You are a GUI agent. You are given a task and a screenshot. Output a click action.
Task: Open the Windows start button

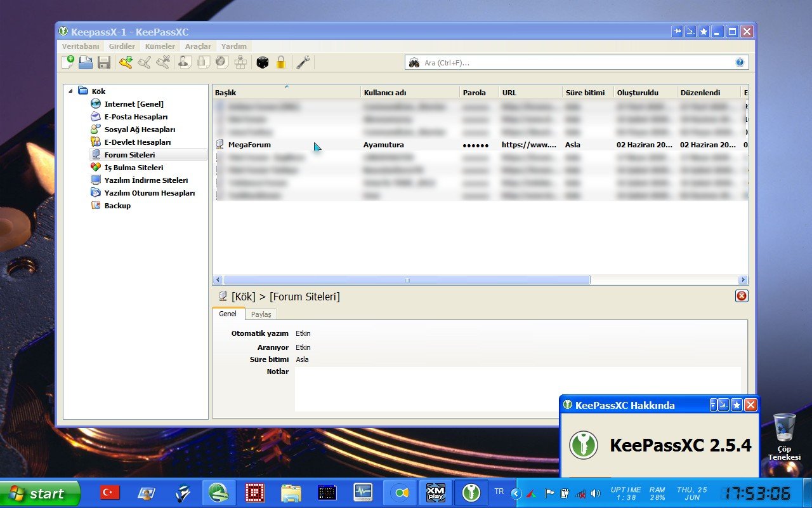(40, 493)
